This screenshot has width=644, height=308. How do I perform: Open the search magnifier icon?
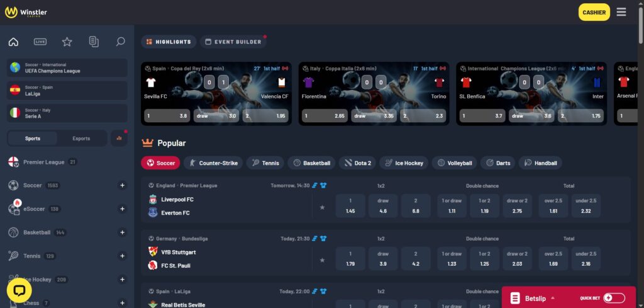pyautogui.click(x=120, y=42)
